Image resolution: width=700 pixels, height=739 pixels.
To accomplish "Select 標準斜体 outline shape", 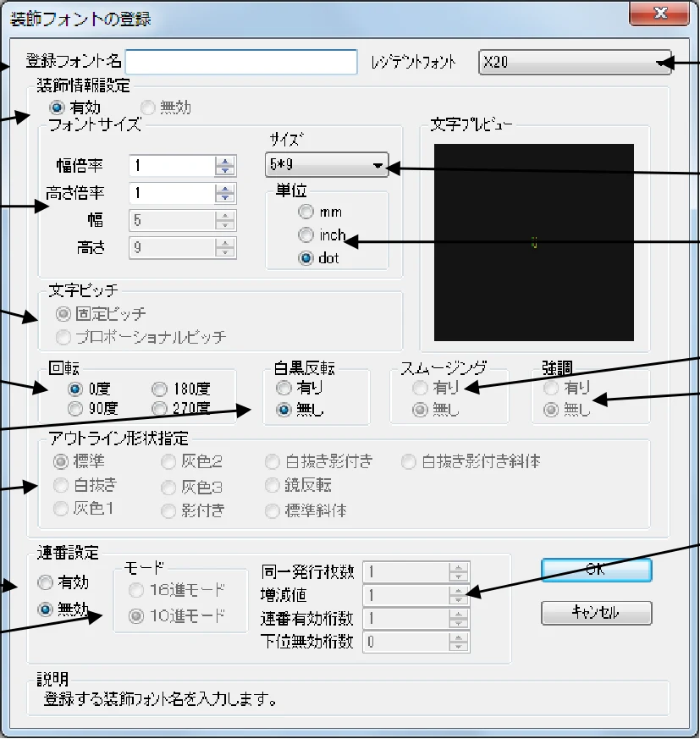I will click(272, 511).
